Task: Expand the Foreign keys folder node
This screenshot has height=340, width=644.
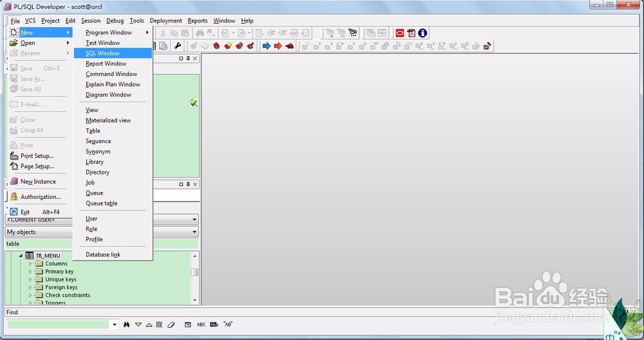Action: click(x=30, y=287)
